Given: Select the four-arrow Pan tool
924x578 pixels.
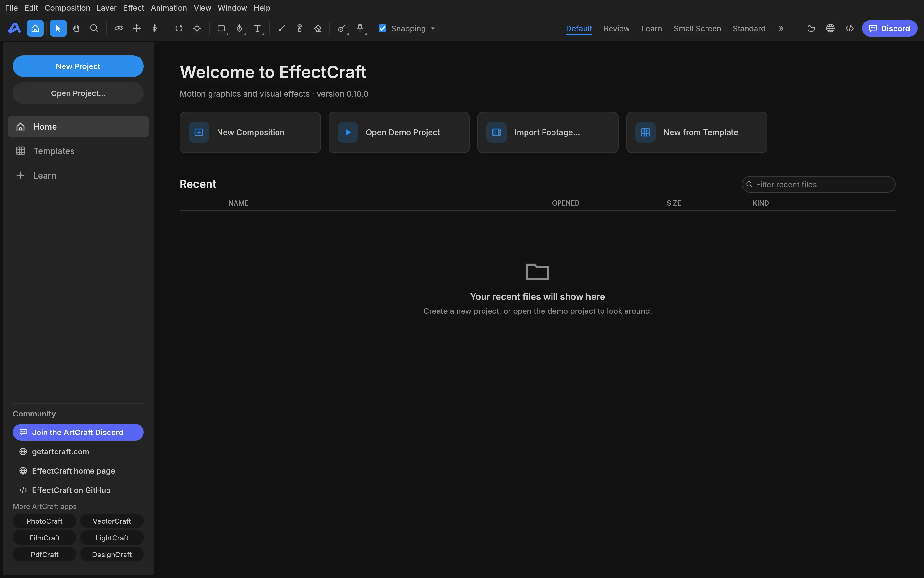Looking at the screenshot, I should pos(137,28).
